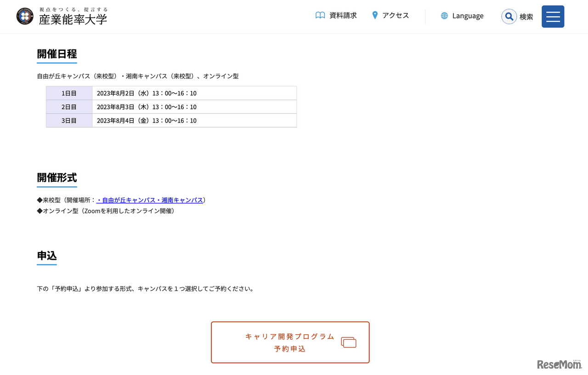This screenshot has height=375, width=588.
Task: Click the map pin icon next to アクセス
Action: pyautogui.click(x=374, y=15)
